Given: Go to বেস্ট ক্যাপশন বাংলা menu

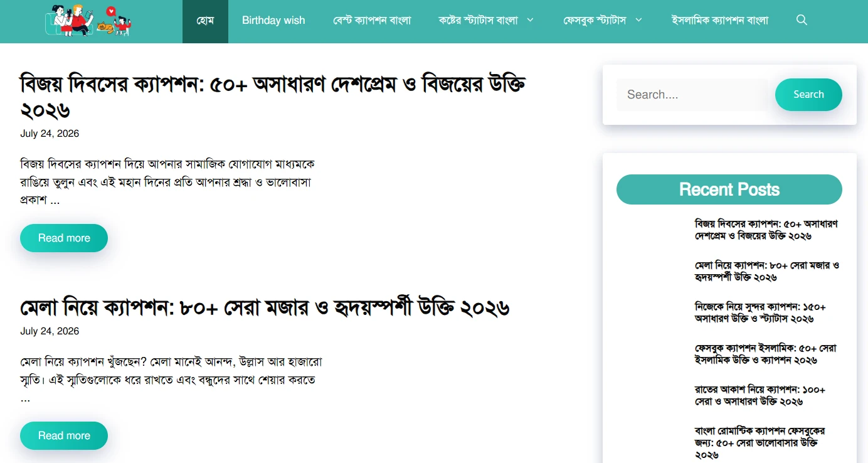Looking at the screenshot, I should point(372,21).
